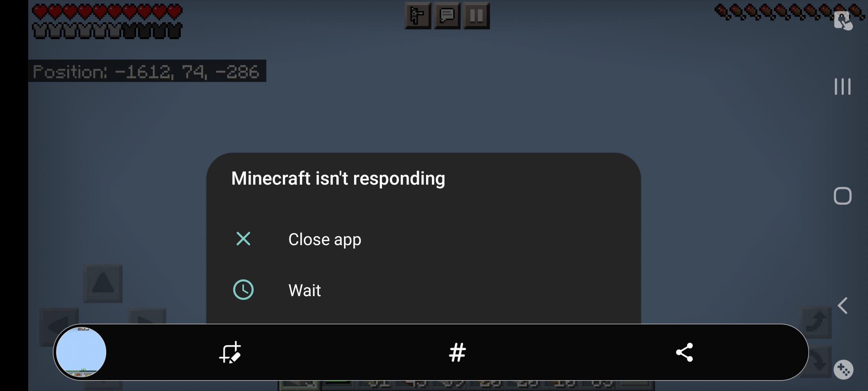Tap the jump arrow control
Image resolution: width=868 pixels, height=391 pixels.
pyautogui.click(x=815, y=322)
